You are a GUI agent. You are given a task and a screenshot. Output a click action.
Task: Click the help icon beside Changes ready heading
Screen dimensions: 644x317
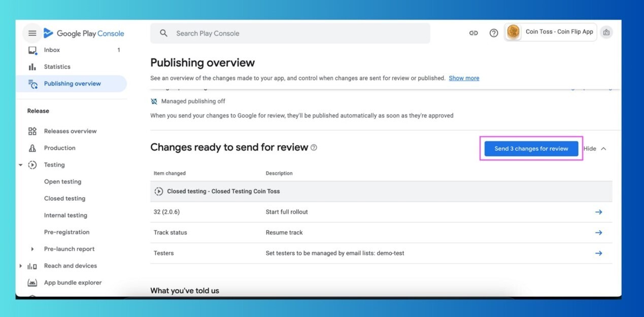[314, 148]
